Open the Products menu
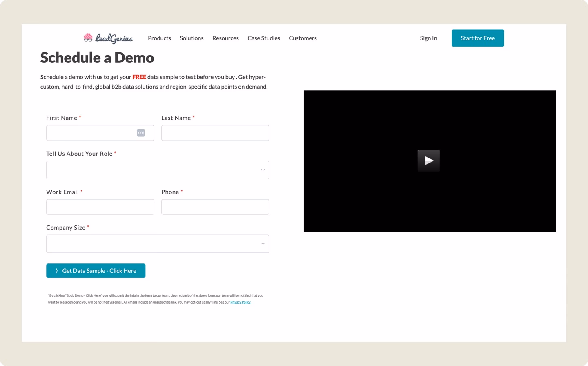Image resolution: width=588 pixels, height=366 pixels. [x=159, y=38]
